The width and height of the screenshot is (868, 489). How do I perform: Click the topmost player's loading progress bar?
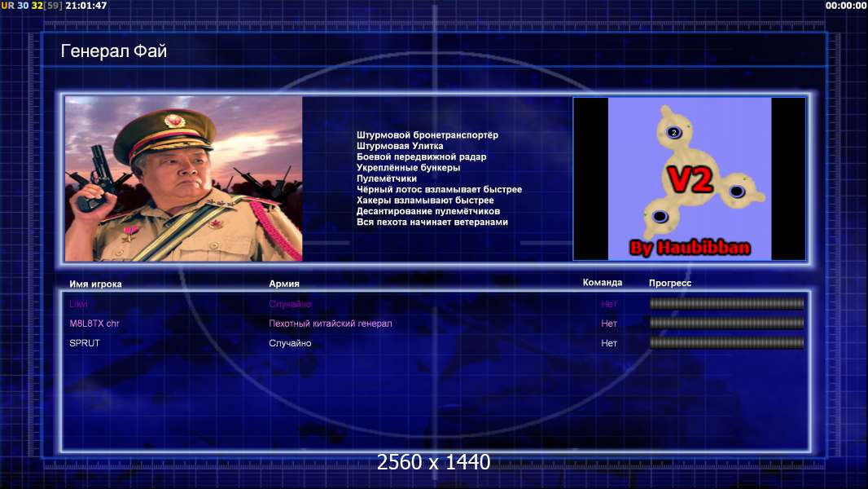click(x=726, y=303)
